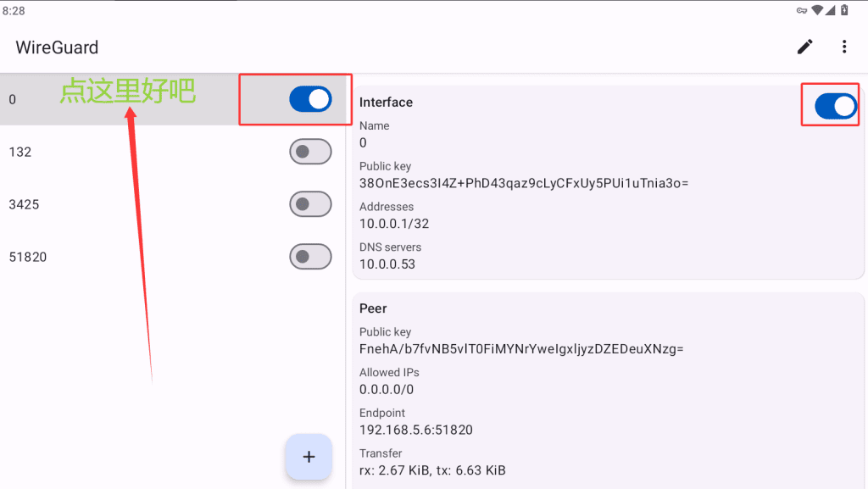Tap the Wi-Fi status bar icon
Viewport: 868px width, 489px height.
(x=816, y=10)
